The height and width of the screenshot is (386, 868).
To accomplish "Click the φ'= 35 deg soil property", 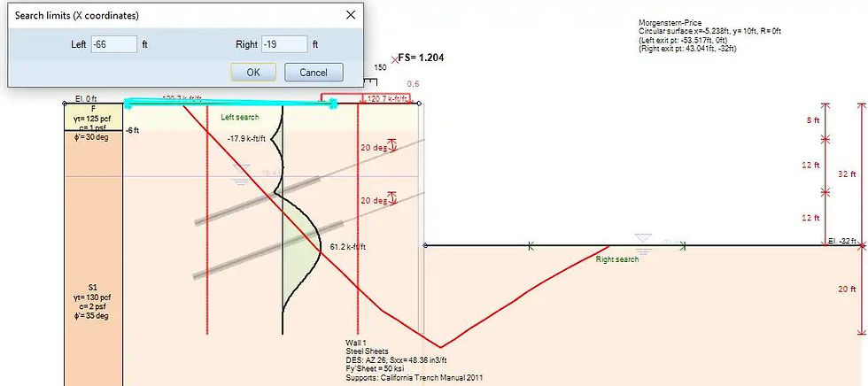I will pos(93,316).
